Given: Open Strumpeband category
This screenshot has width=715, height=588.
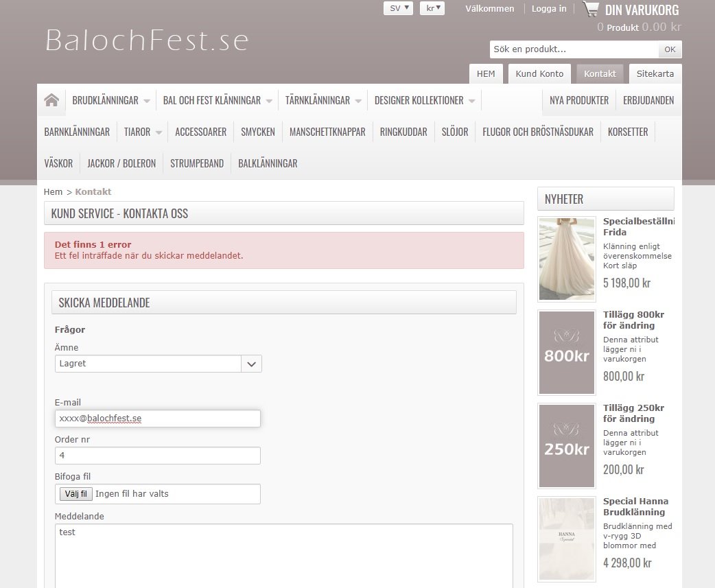Looking at the screenshot, I should (x=197, y=163).
